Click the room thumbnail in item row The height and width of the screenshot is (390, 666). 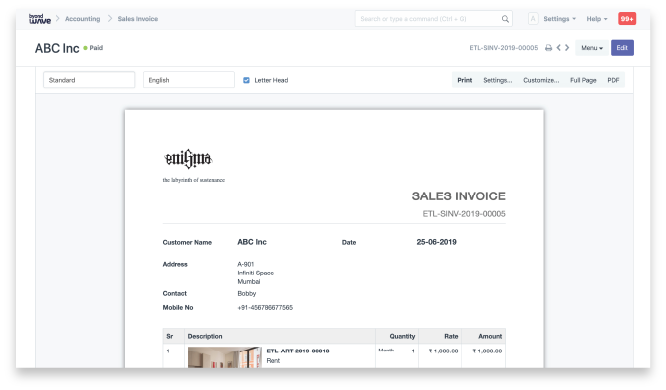click(225, 357)
